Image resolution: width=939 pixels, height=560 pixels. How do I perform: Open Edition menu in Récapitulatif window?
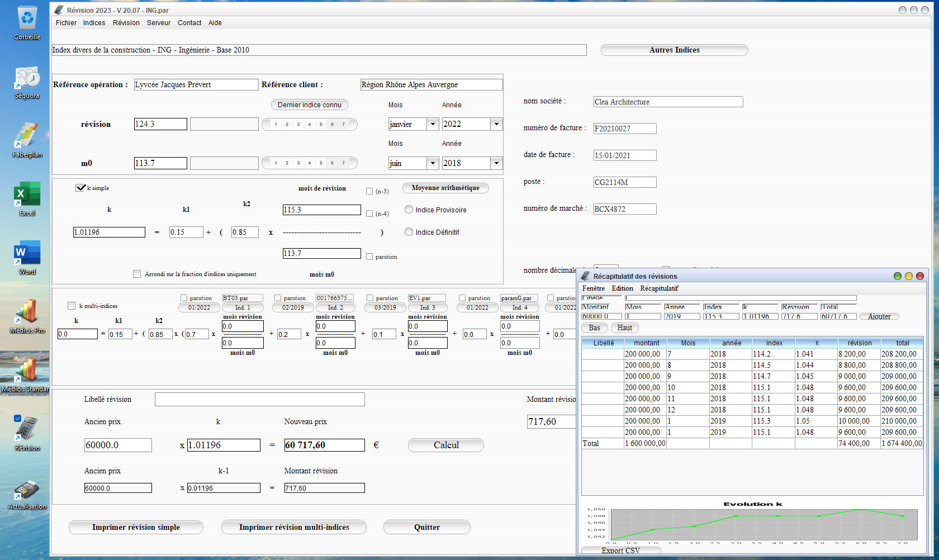click(623, 288)
